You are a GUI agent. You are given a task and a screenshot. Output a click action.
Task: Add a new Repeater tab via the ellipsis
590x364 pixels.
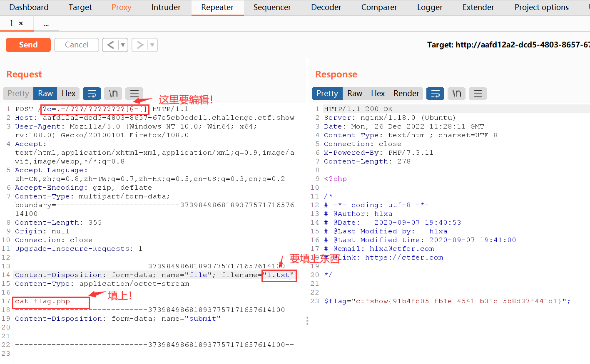46,24
